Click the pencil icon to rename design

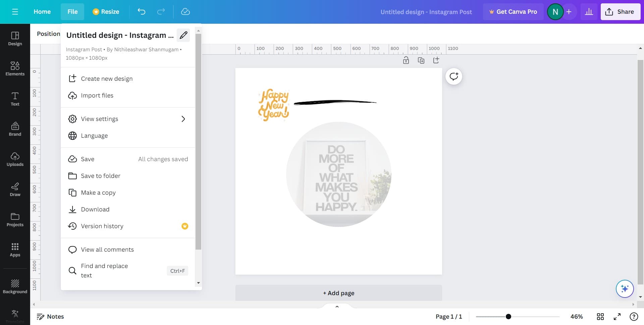coord(183,35)
